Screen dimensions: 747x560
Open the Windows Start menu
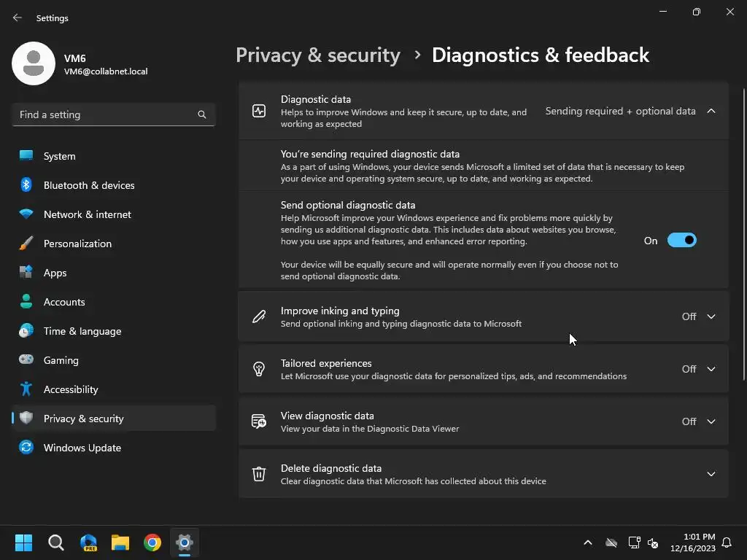(23, 542)
